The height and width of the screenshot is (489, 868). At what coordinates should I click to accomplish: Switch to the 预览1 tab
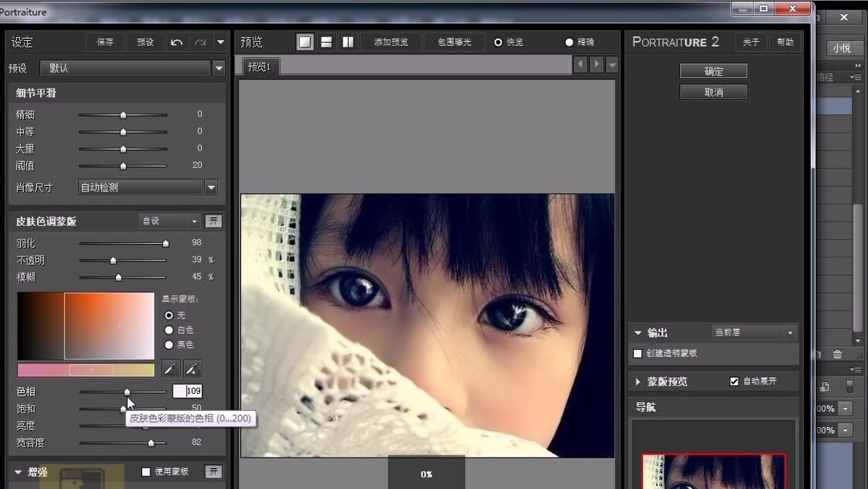[x=258, y=66]
